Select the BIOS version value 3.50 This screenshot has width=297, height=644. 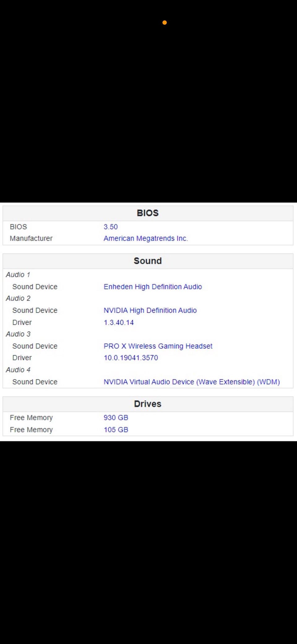(x=111, y=227)
